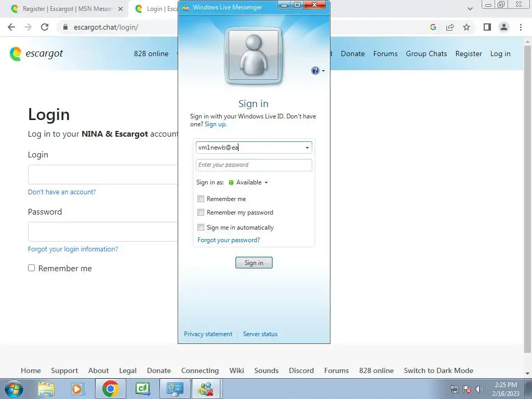This screenshot has width=532, height=399.
Task: Open the Home footer link
Action: [x=31, y=370]
